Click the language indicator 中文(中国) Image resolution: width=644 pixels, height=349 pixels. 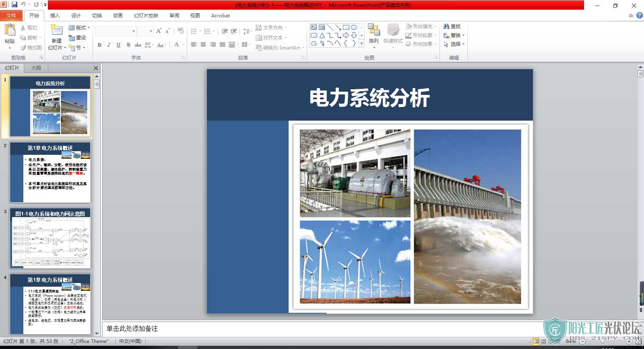click(130, 341)
